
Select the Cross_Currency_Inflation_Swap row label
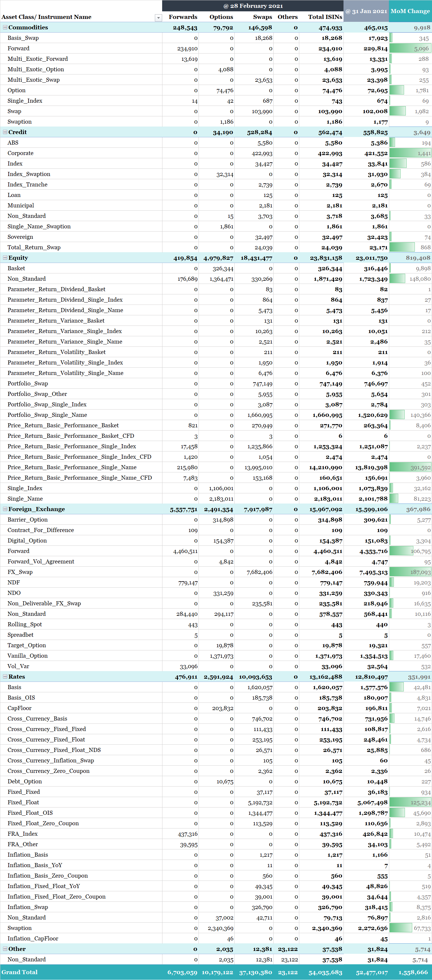pos(51,760)
